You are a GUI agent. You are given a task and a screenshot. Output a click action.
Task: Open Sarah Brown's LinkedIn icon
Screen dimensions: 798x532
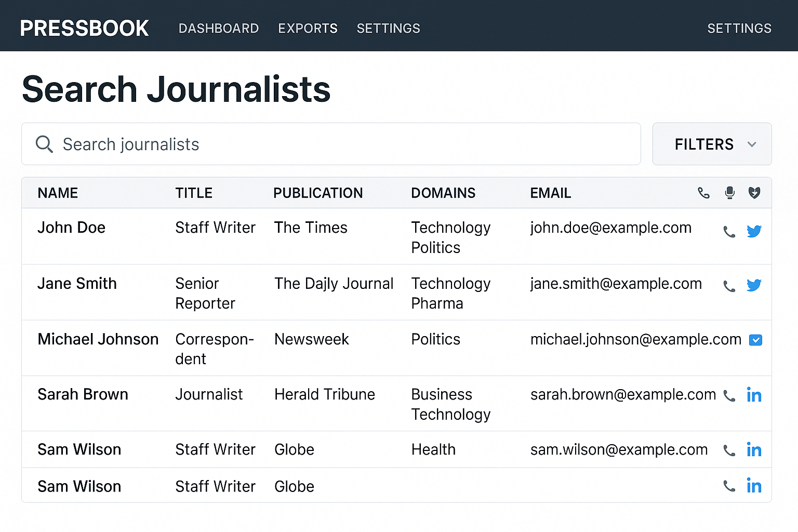tap(754, 394)
